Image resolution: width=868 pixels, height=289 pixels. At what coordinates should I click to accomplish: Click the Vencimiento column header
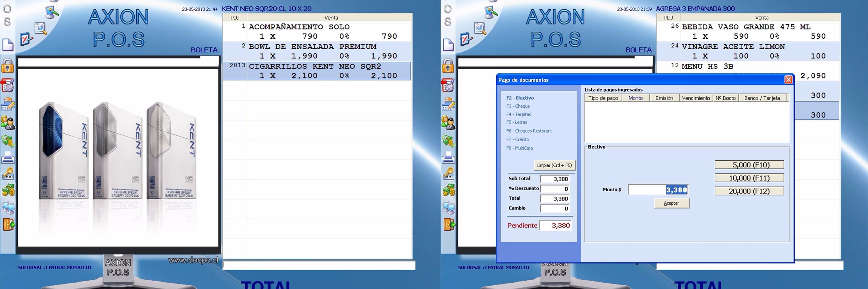tap(696, 98)
